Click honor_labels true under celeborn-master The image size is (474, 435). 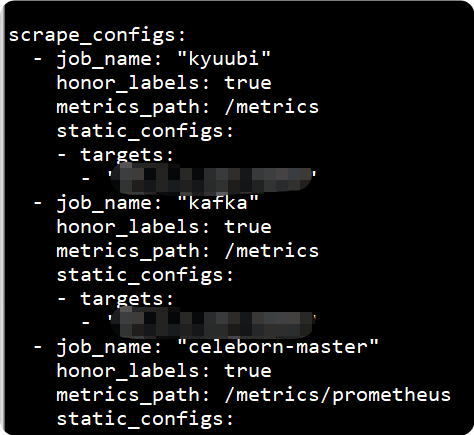click(164, 371)
